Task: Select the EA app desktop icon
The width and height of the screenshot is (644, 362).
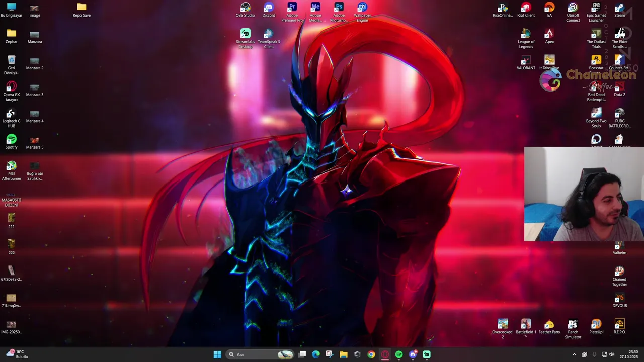Action: (x=549, y=10)
